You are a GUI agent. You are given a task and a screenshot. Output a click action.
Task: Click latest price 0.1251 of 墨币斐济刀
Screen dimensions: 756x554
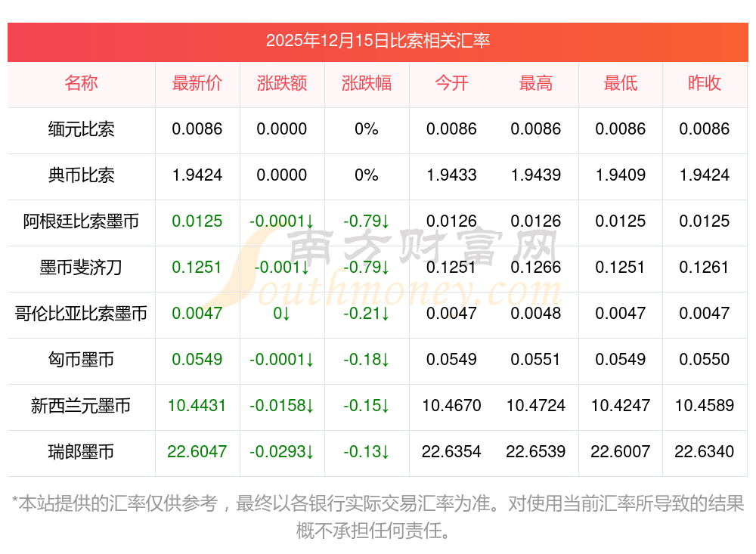[x=197, y=267]
